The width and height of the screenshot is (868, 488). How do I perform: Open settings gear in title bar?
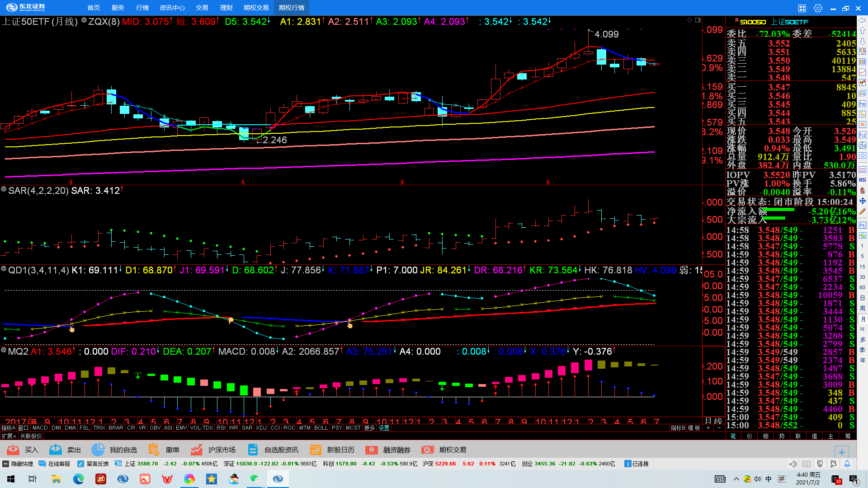tap(818, 8)
